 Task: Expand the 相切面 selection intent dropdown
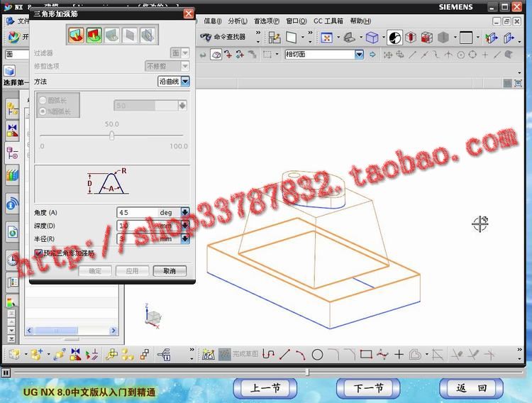click(359, 55)
